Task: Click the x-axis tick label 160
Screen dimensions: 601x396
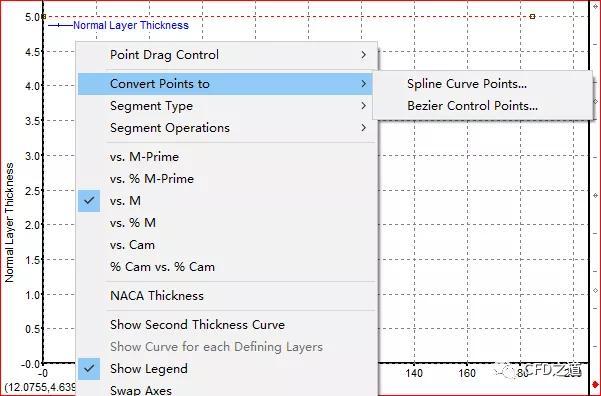Action: (467, 373)
